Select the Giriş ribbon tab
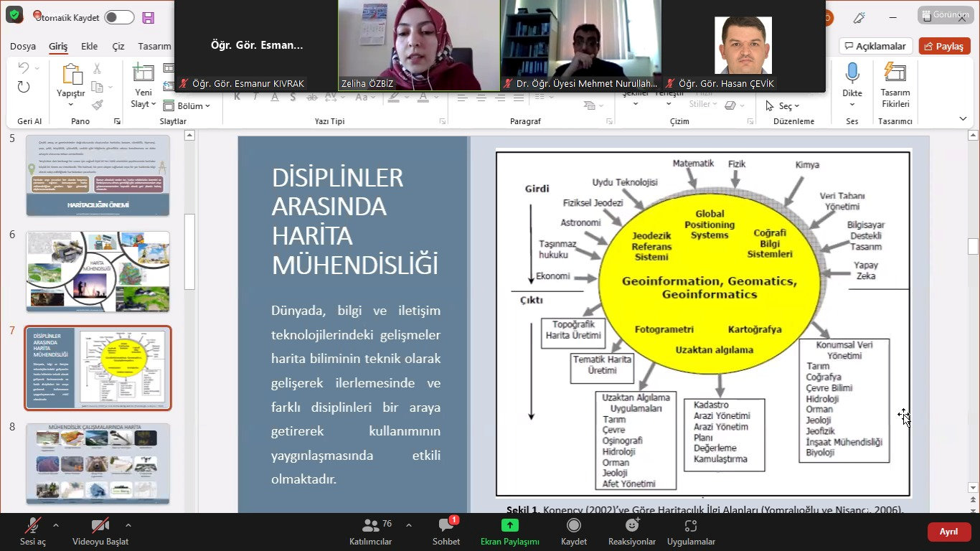980x551 pixels. (x=58, y=46)
